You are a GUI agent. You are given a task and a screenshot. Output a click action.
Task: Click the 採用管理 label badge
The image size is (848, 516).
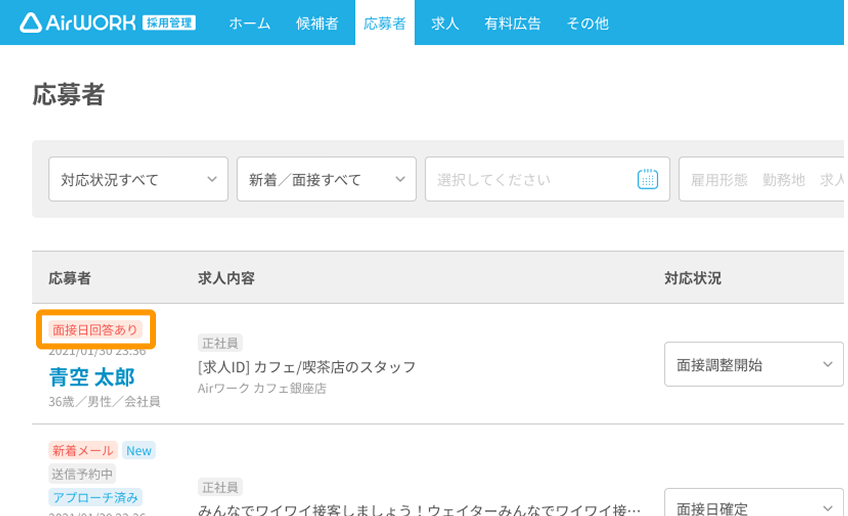pos(169,23)
